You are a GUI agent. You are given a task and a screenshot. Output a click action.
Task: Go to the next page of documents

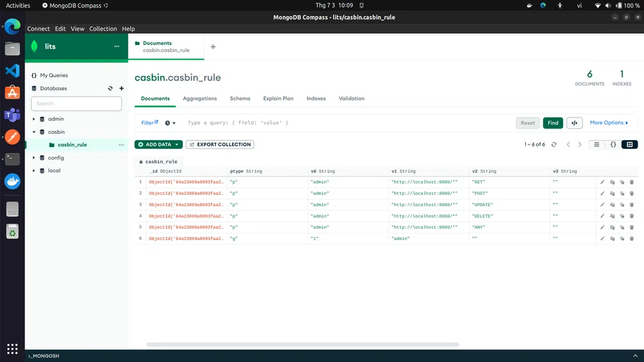580,145
